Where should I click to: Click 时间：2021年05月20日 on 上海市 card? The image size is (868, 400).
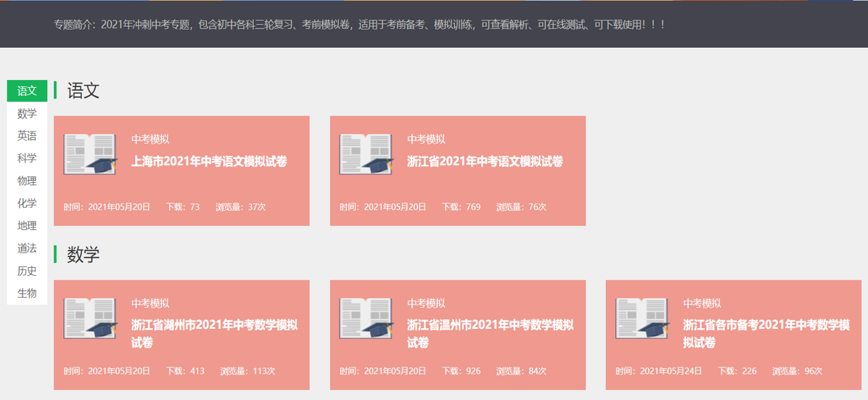point(107,207)
